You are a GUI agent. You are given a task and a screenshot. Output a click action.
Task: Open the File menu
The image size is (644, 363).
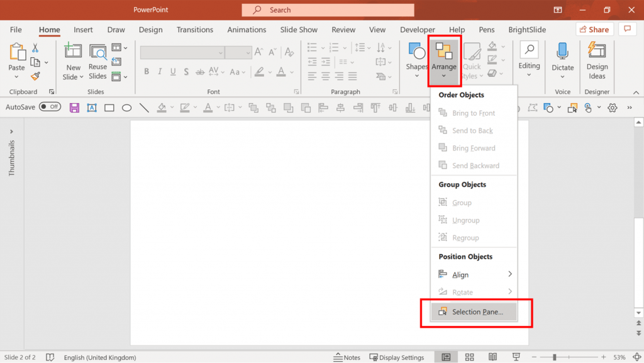point(16,30)
